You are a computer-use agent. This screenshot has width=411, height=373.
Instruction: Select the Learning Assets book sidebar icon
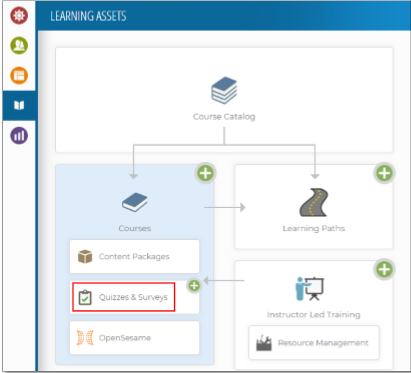(19, 105)
